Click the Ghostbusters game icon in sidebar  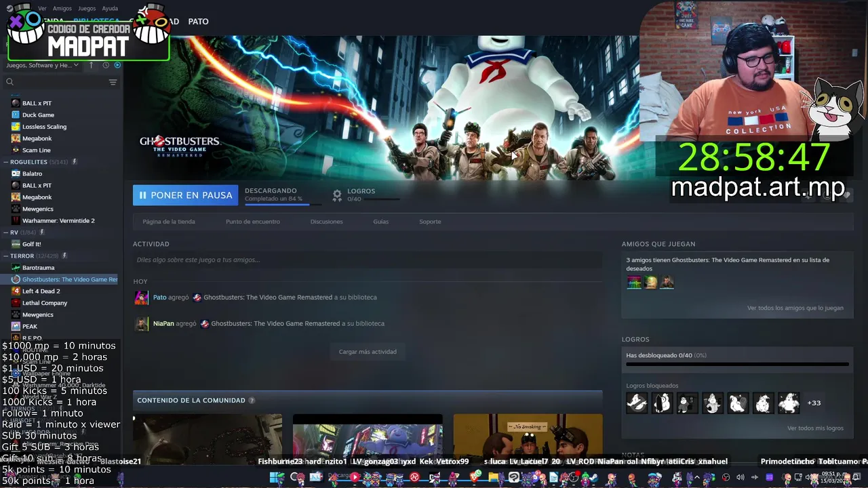pos(16,279)
